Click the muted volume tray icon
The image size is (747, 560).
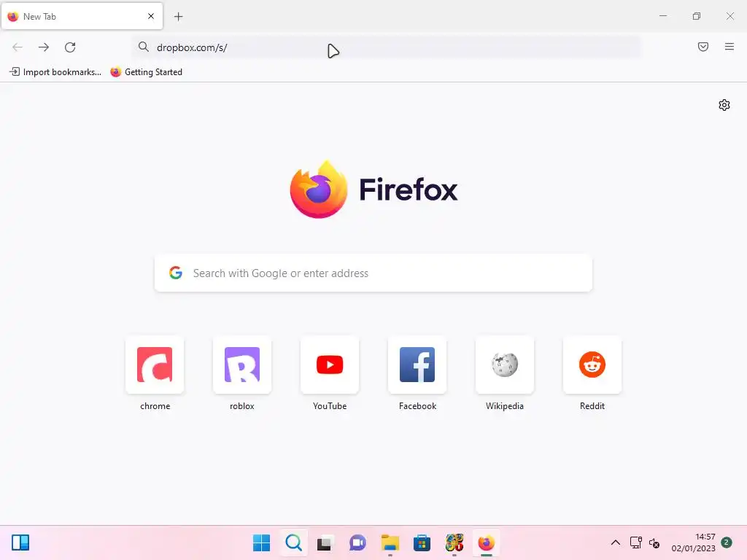654,543
